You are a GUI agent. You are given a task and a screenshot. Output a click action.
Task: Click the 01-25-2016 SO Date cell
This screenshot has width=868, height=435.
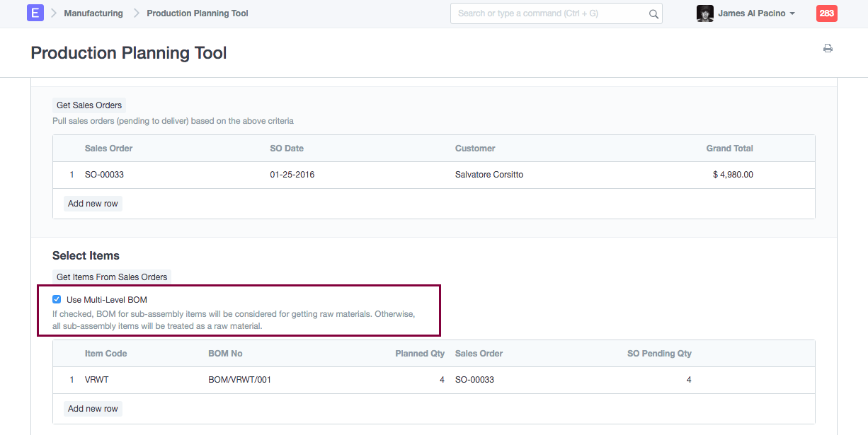click(292, 175)
